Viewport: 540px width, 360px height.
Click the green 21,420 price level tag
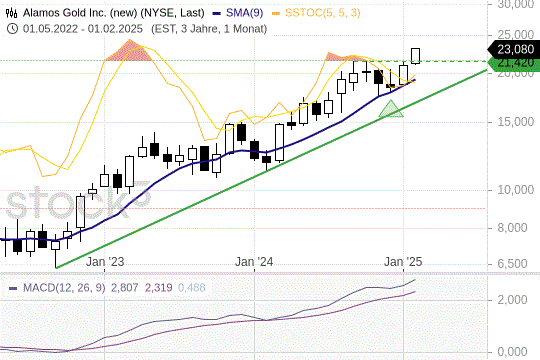tap(514, 64)
